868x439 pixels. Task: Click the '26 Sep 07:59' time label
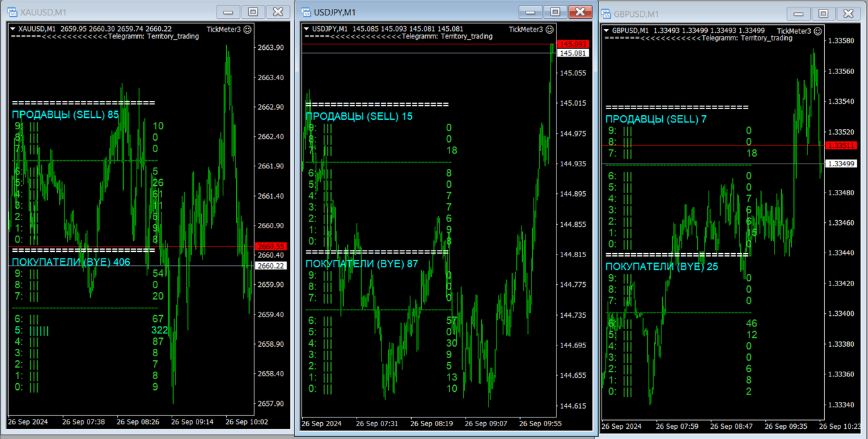[x=678, y=426]
